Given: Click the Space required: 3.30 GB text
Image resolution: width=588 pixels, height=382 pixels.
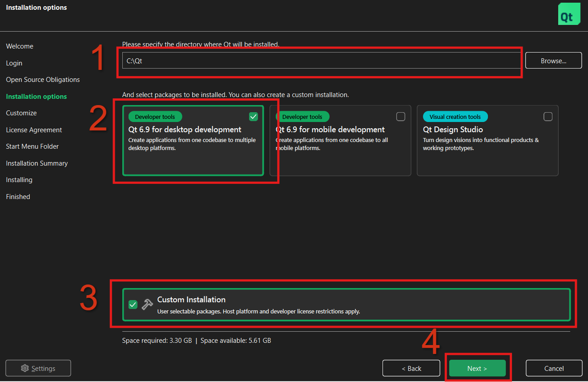Looking at the screenshot, I should click(157, 341).
